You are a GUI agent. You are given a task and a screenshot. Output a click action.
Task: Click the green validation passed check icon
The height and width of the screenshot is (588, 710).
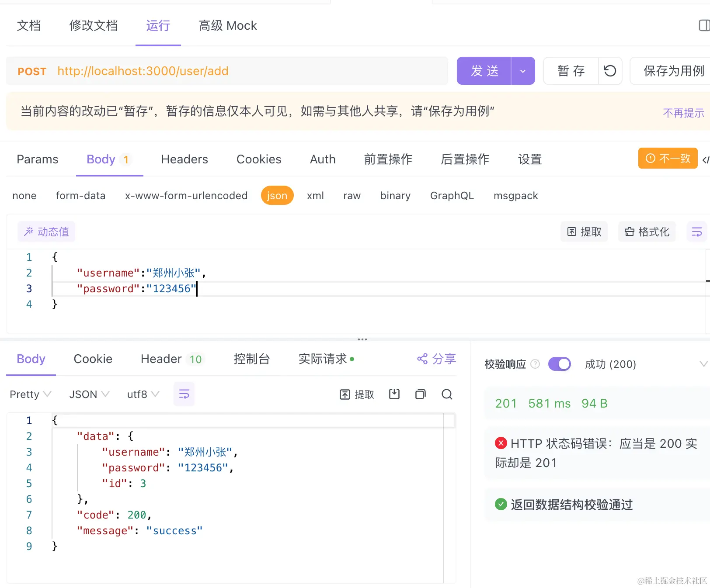coord(501,505)
